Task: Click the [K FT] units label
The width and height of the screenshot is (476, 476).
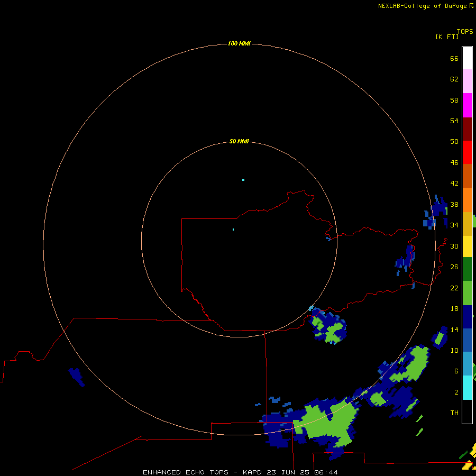Action: 447,36
